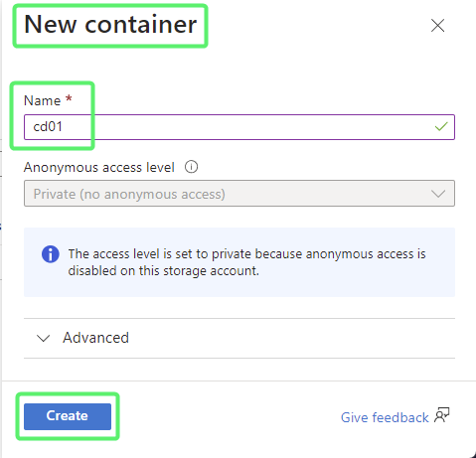The width and height of the screenshot is (476, 458).
Task: Click the green validation checkmark in Name field
Action: pyautogui.click(x=441, y=126)
